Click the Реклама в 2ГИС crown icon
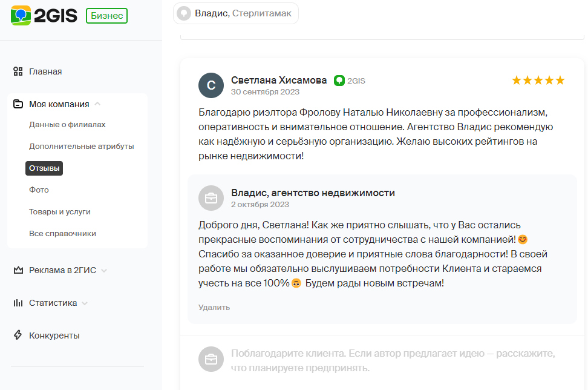 [18, 270]
